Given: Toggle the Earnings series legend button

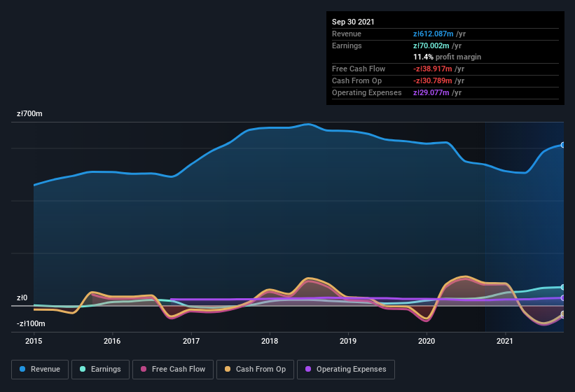Looking at the screenshot, I should (100, 370).
